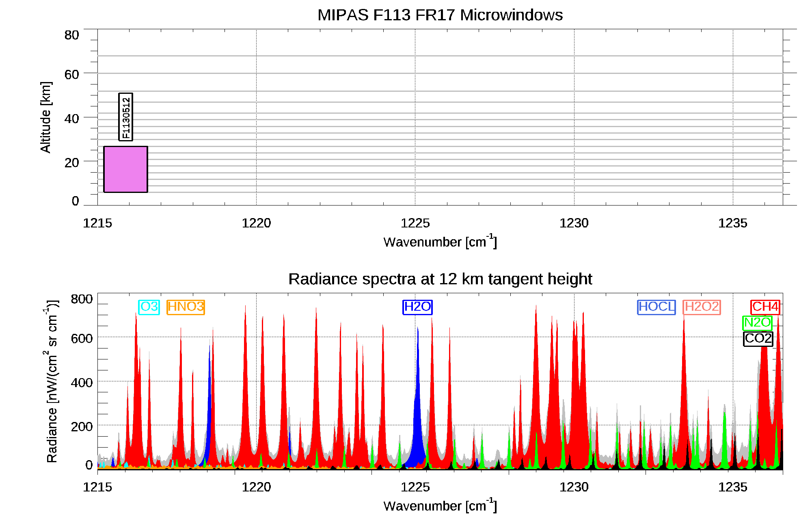Click the 800 radiance tick label

82,299
